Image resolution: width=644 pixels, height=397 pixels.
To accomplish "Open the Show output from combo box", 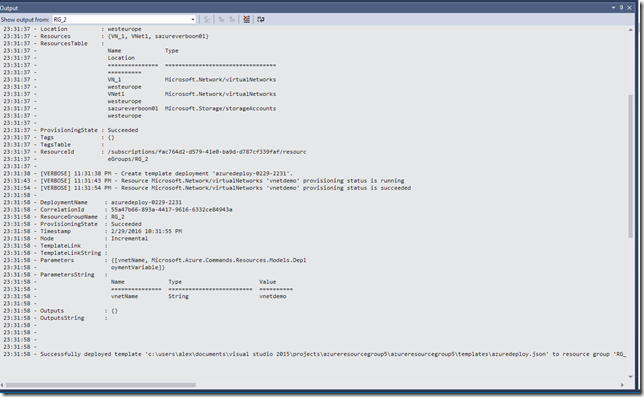I will [x=124, y=19].
